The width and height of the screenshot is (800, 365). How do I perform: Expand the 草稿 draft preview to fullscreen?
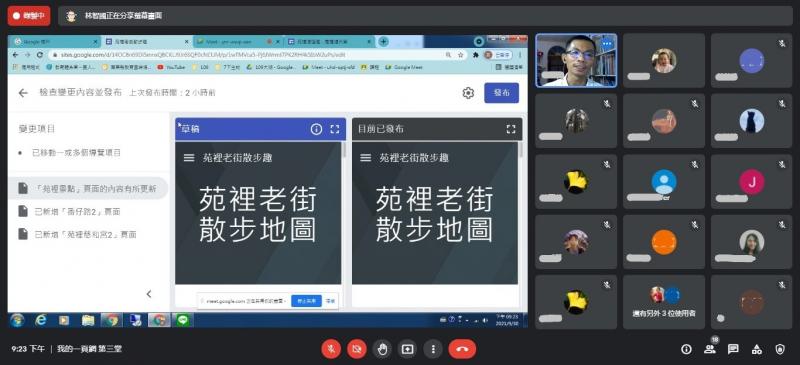pyautogui.click(x=335, y=129)
